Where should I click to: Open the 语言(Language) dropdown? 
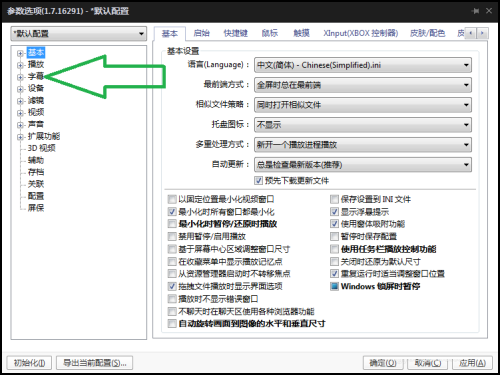[363, 65]
